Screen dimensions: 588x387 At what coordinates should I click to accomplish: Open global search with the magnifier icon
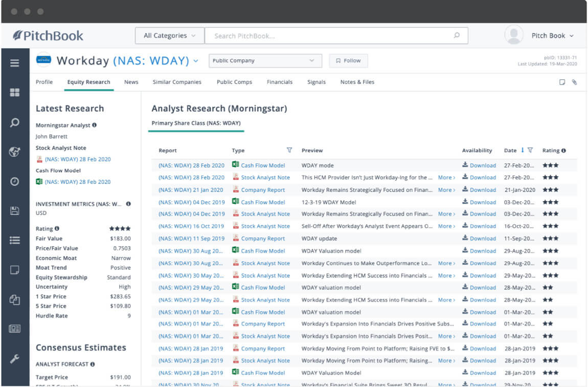tap(14, 122)
